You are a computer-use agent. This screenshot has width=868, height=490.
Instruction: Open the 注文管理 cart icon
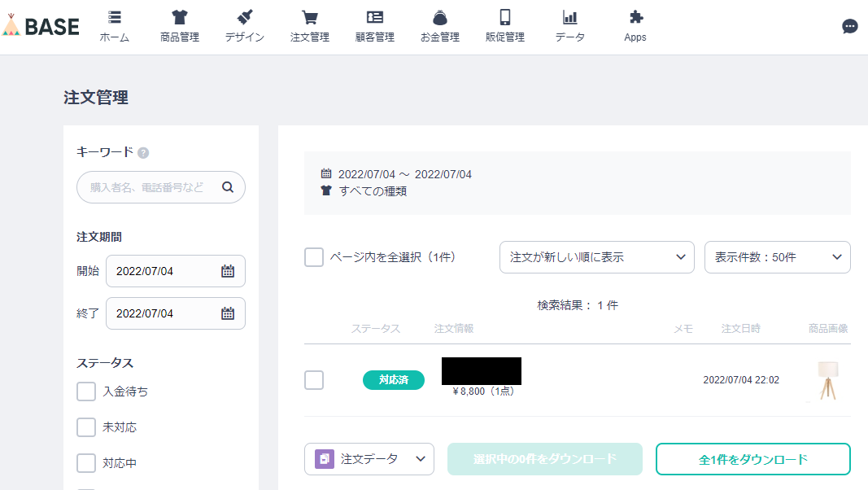(309, 18)
